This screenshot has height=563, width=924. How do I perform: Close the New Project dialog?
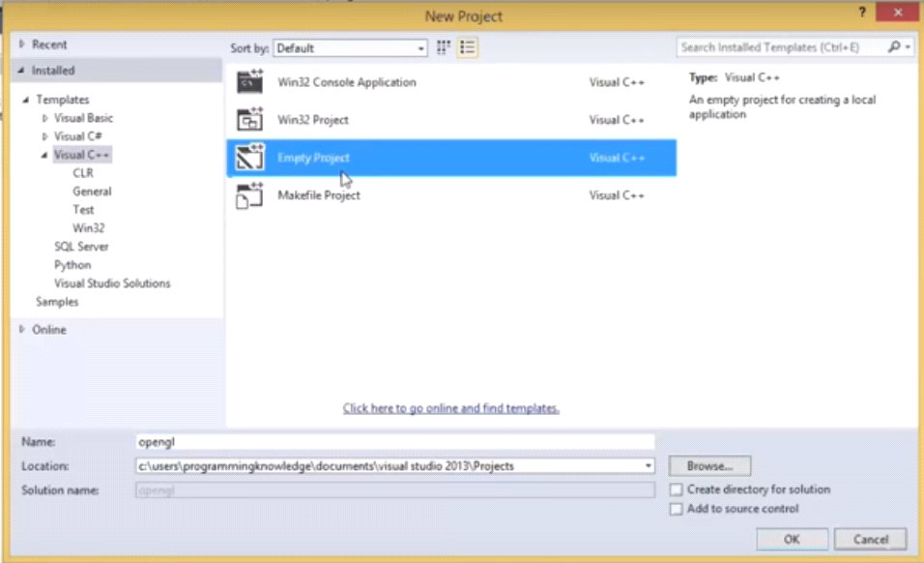coord(898,12)
